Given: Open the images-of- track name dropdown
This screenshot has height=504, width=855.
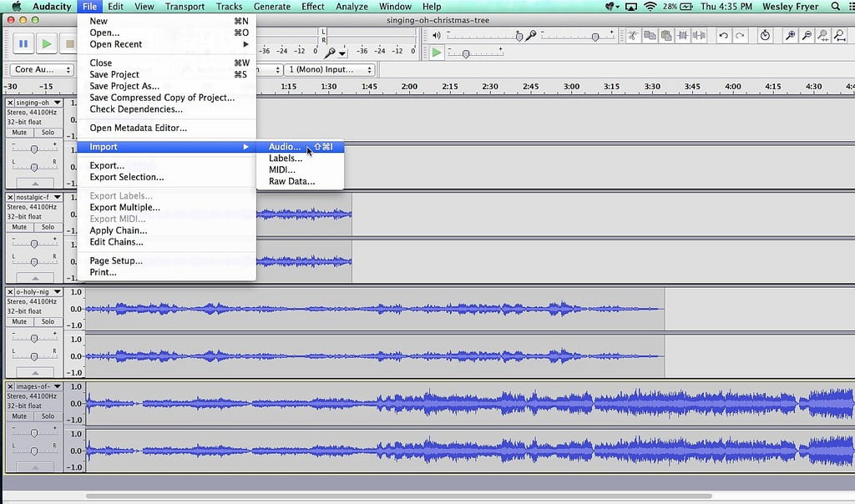Looking at the screenshot, I should point(57,386).
